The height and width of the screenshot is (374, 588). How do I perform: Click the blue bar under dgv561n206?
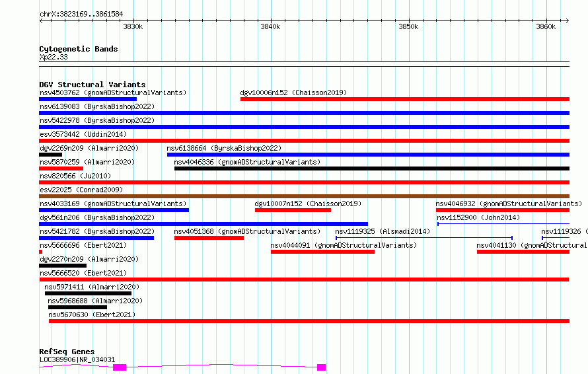pos(203,224)
